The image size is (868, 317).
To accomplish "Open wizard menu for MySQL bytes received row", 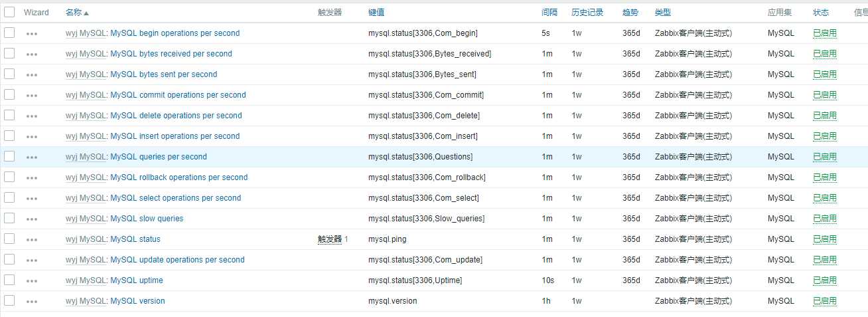I will pyautogui.click(x=32, y=54).
